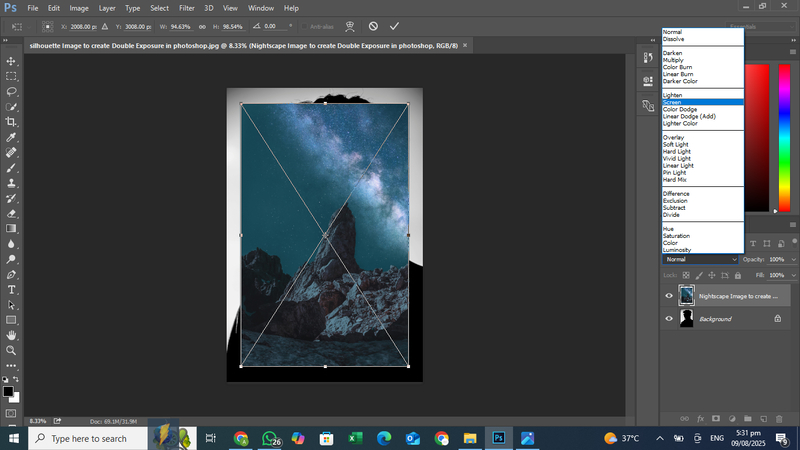Select the Gradient tool
The image size is (800, 450).
tap(11, 229)
